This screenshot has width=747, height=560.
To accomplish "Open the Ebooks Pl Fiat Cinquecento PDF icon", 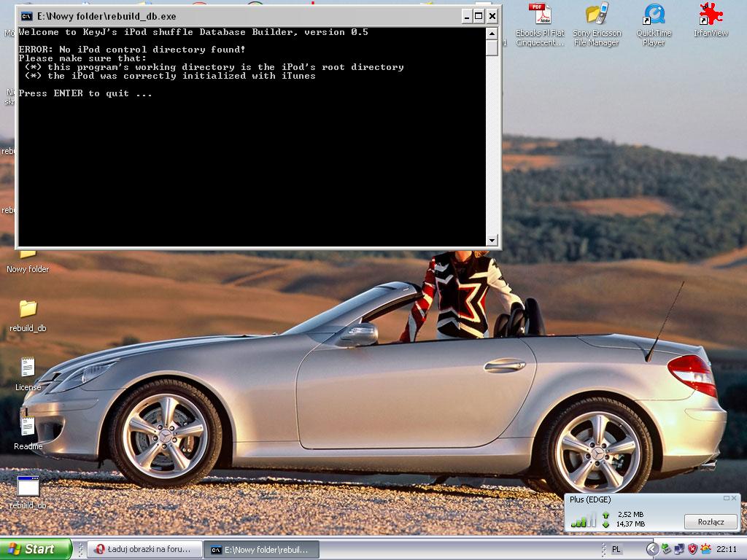I will pyautogui.click(x=540, y=24).
